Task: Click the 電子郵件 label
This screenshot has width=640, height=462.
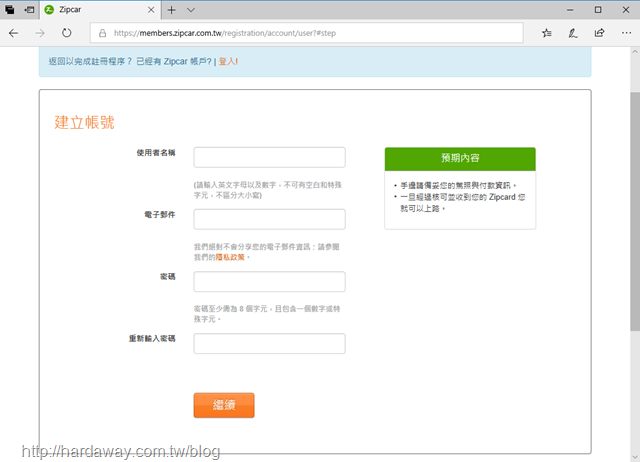Action: tap(160, 215)
